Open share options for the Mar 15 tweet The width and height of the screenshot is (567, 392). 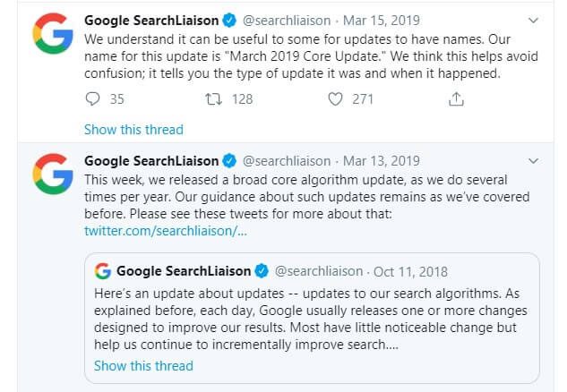pos(456,98)
